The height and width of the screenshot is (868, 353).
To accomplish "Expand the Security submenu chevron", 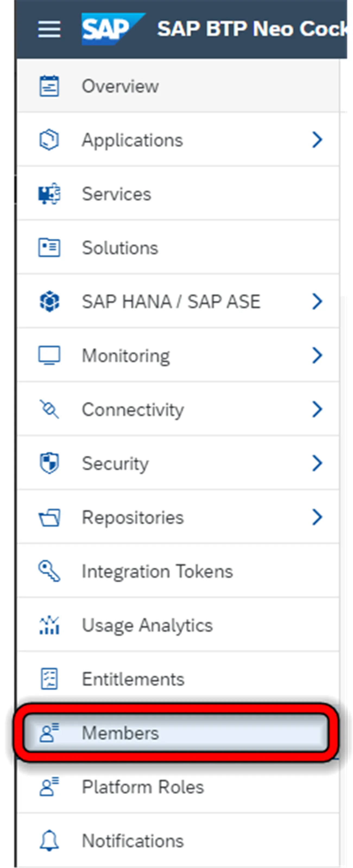I will pos(317,463).
